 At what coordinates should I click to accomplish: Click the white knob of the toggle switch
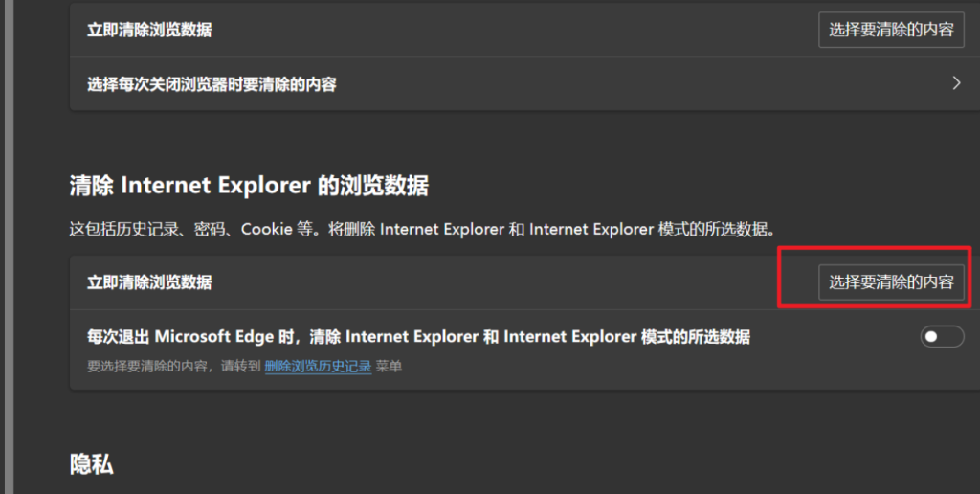(932, 337)
